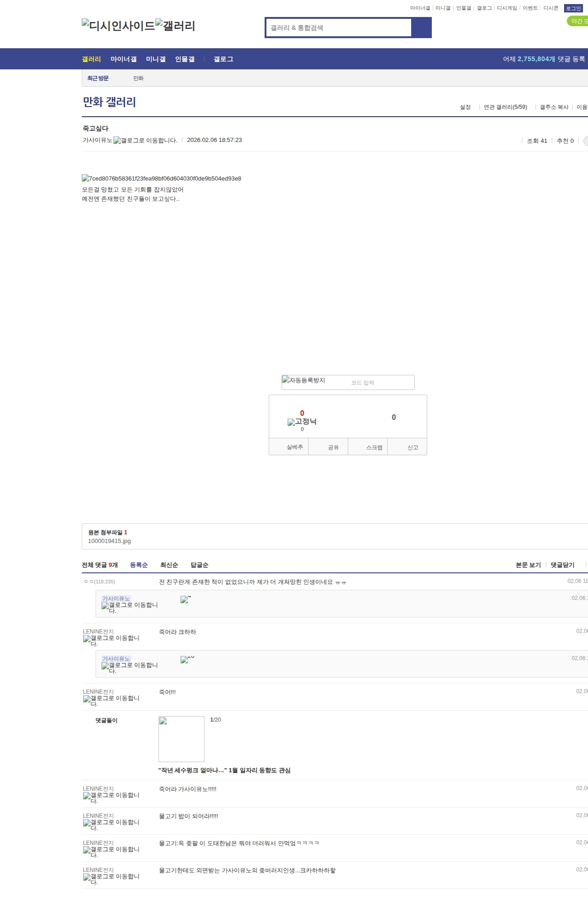Screen dimensions: 588x899
Task: Focus the 갤러리 & 통합검색 search field
Action: coord(339,28)
